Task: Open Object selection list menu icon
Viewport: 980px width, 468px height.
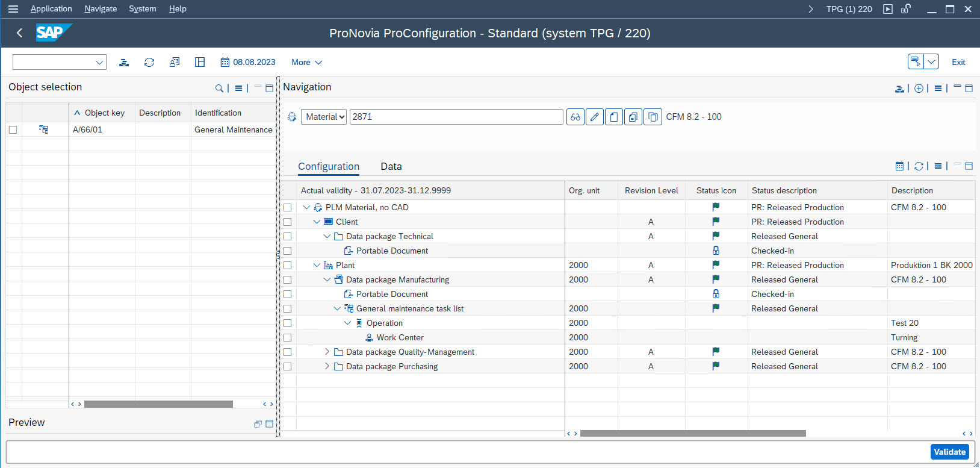Action: click(x=238, y=88)
